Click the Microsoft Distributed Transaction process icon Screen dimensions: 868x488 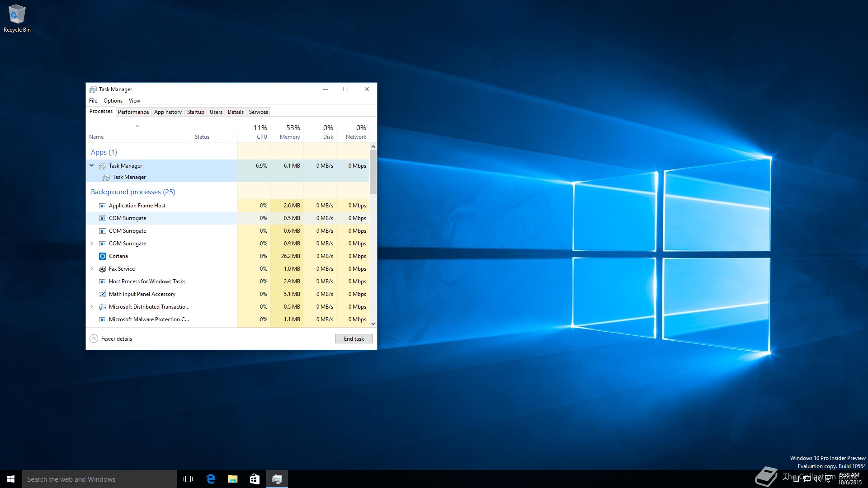103,307
